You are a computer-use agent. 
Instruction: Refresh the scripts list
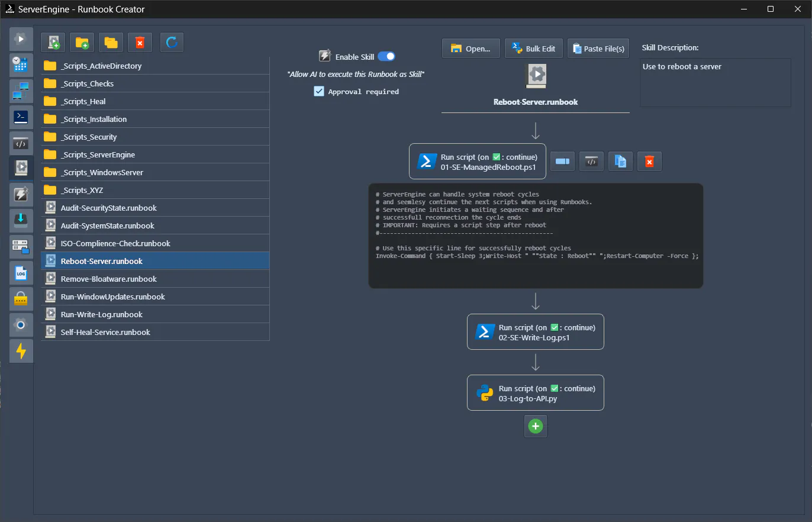tap(172, 42)
